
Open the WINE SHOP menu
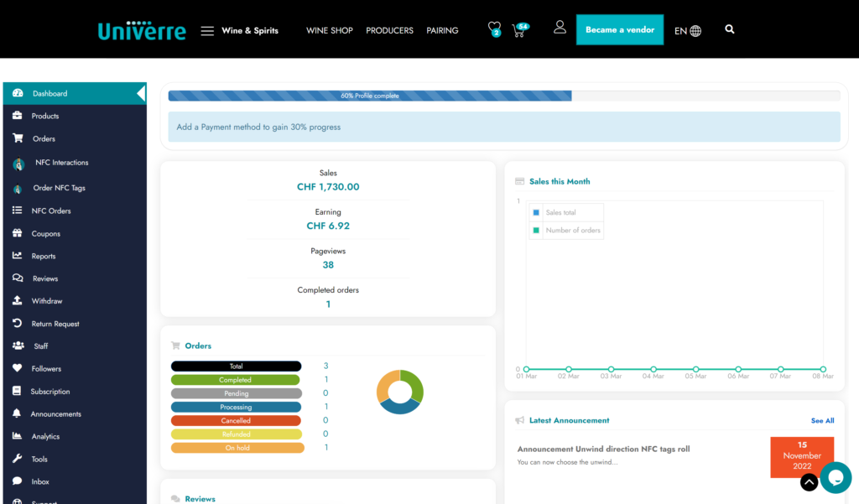pos(329,31)
